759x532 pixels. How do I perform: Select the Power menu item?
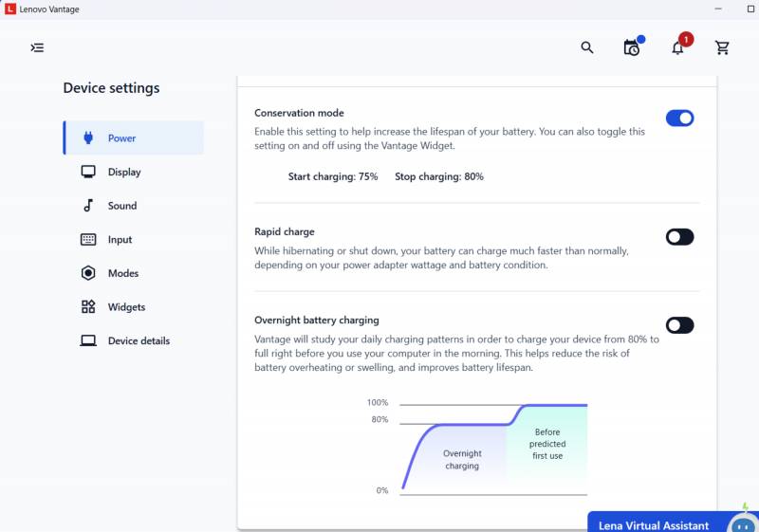(134, 138)
